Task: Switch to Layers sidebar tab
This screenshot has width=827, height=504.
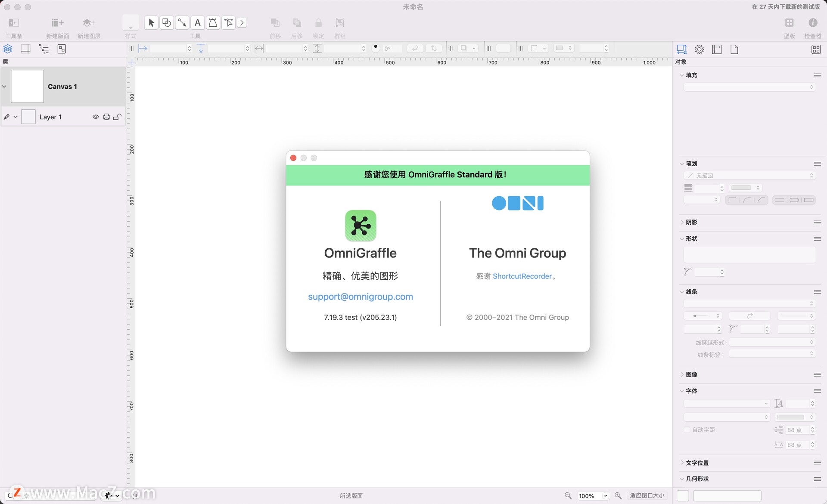Action: (8, 49)
